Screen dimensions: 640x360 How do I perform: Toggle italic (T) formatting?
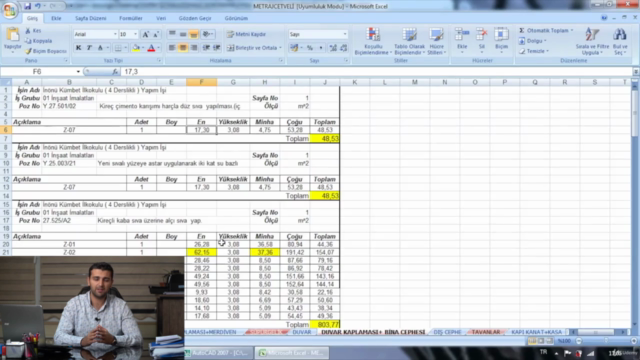89,48
